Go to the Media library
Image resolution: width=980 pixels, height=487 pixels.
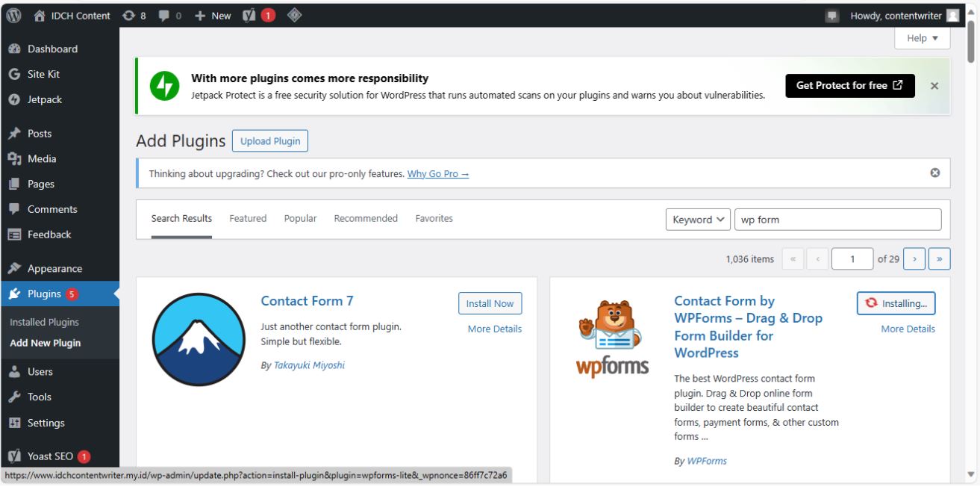coord(42,158)
